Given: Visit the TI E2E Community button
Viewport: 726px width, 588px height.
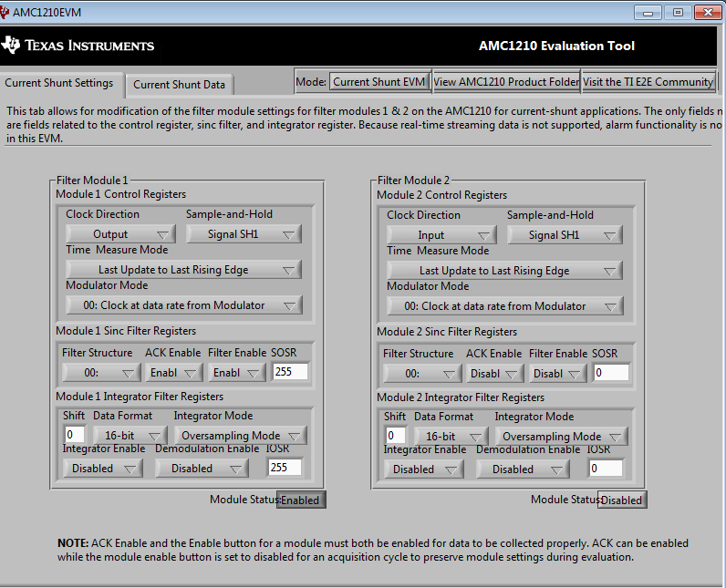Looking at the screenshot, I should coord(648,82).
